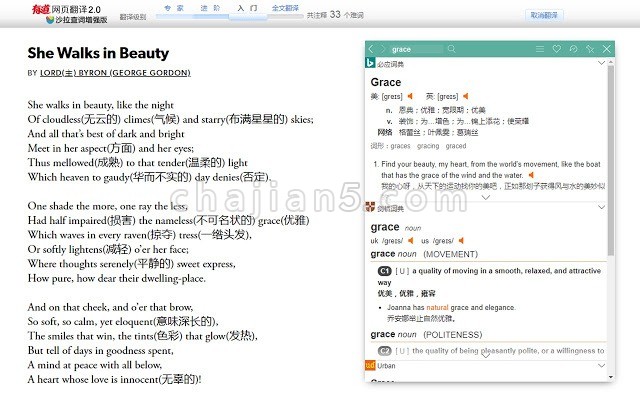Screen dimensions: 640x400
Task: Close the dictionary panel
Action: tap(607, 49)
